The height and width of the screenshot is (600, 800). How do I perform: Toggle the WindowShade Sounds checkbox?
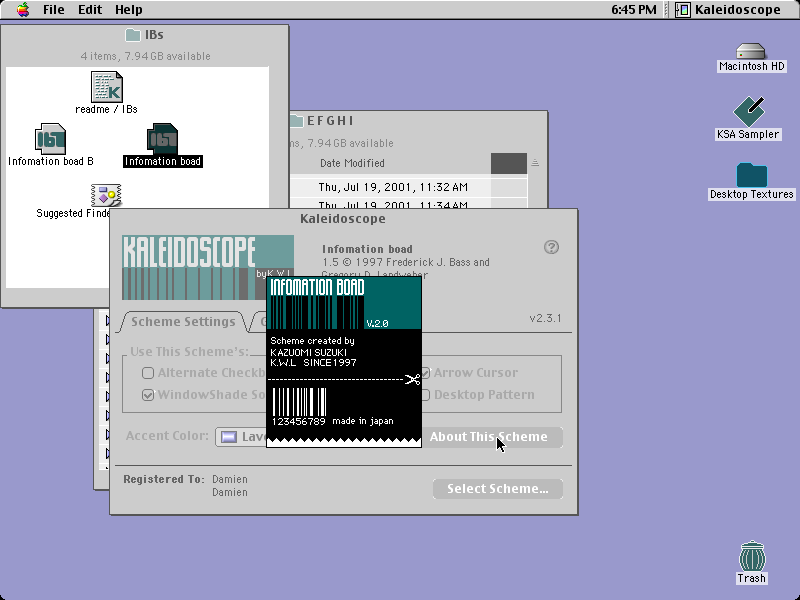(x=148, y=395)
